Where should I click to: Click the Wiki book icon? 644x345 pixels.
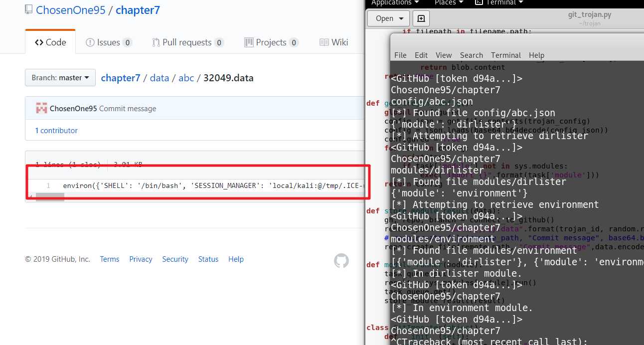pos(324,42)
